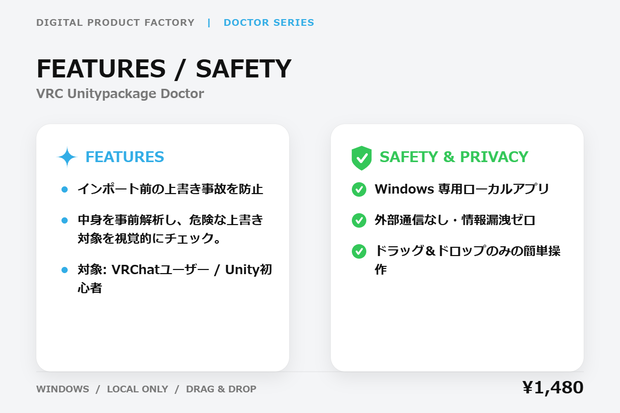Click the blue bullet before インポート前の上書き事故を防止

(65, 189)
